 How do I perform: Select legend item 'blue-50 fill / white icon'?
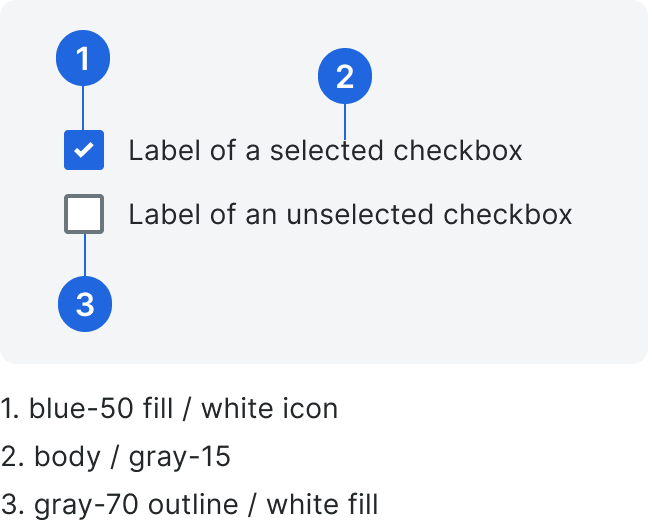pos(169,408)
